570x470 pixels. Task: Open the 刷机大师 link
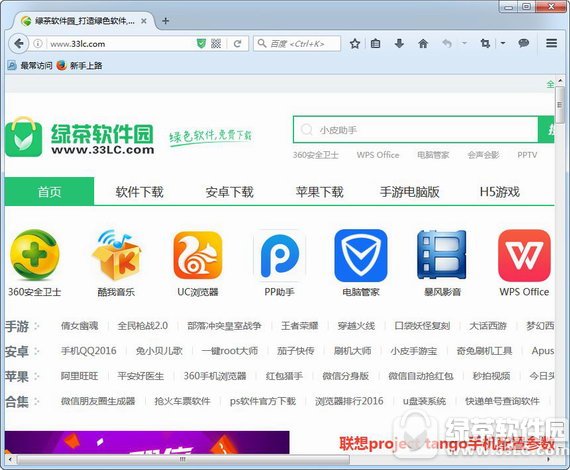[352, 351]
